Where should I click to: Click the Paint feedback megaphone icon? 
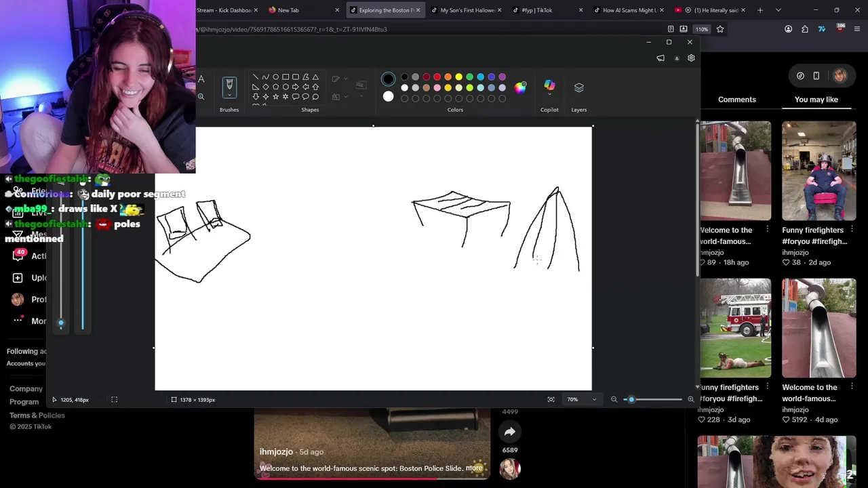(x=660, y=58)
